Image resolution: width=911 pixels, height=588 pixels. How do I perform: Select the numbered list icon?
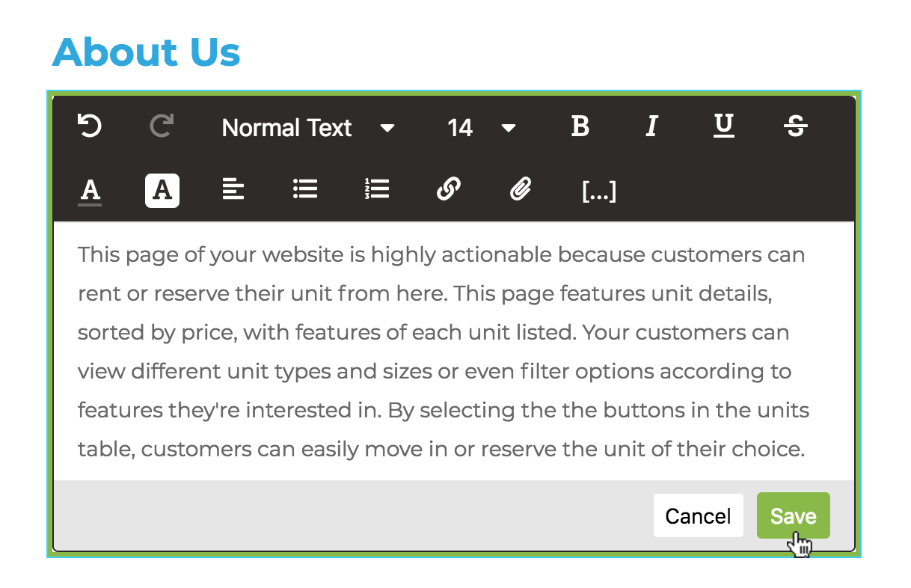coord(376,189)
